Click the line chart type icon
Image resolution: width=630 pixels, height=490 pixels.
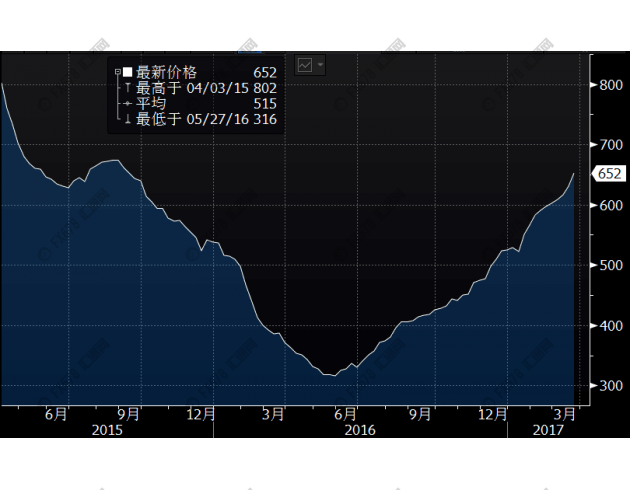pyautogui.click(x=305, y=65)
